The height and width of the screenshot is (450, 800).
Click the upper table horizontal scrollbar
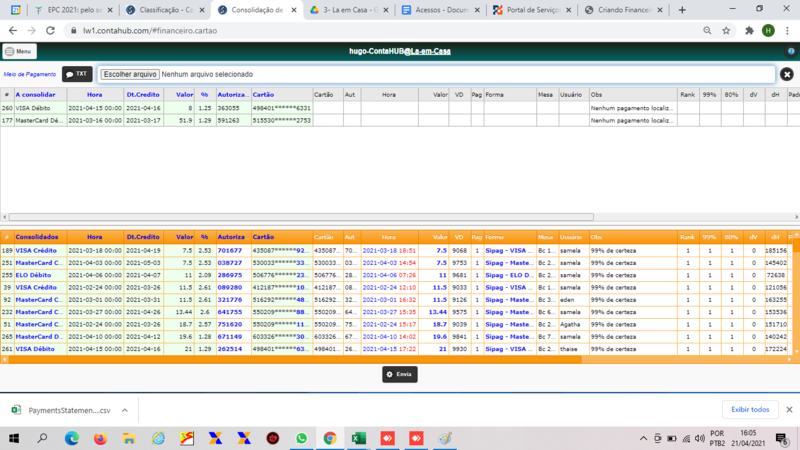[x=301, y=217]
